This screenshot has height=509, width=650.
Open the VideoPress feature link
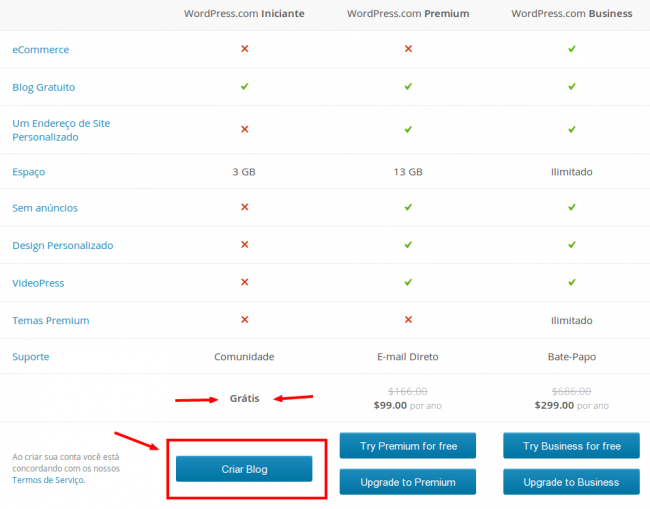click(38, 283)
